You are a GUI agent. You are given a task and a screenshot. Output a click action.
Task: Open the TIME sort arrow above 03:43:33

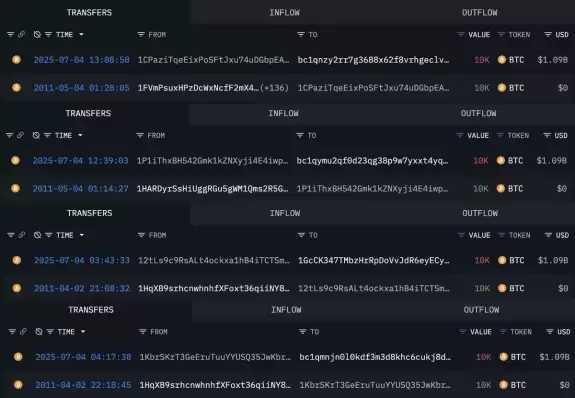pyautogui.click(x=81, y=235)
